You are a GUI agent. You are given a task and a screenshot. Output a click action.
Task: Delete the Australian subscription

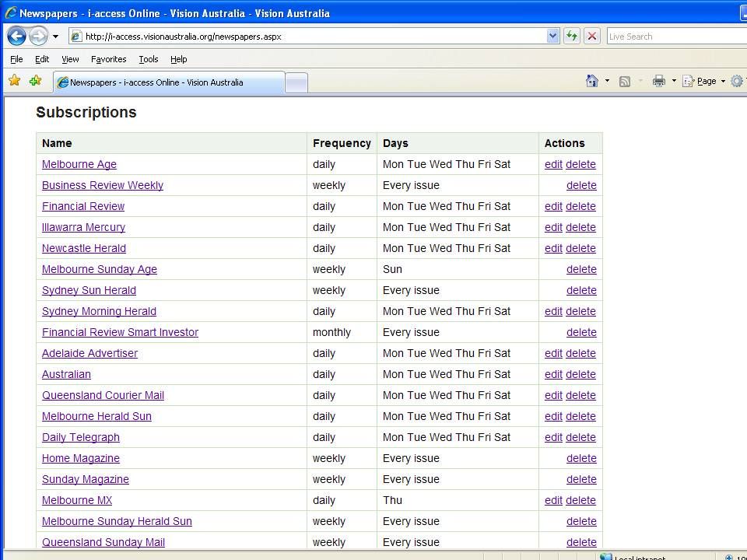pyautogui.click(x=580, y=374)
